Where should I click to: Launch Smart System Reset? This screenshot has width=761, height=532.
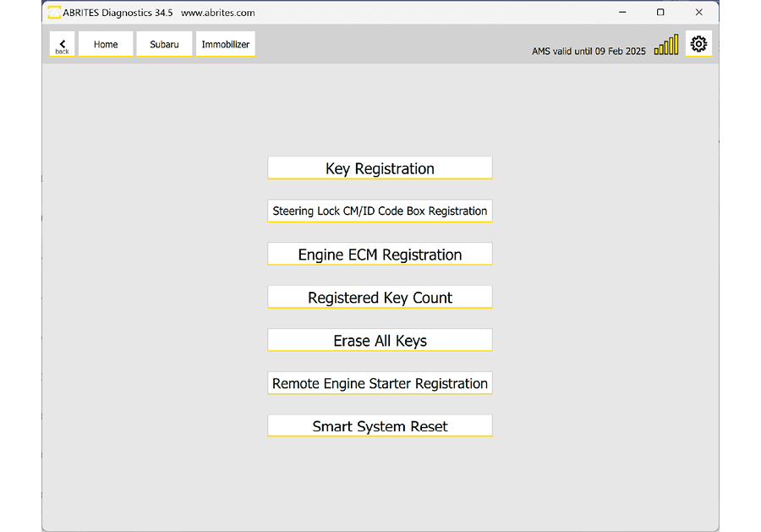pos(380,426)
